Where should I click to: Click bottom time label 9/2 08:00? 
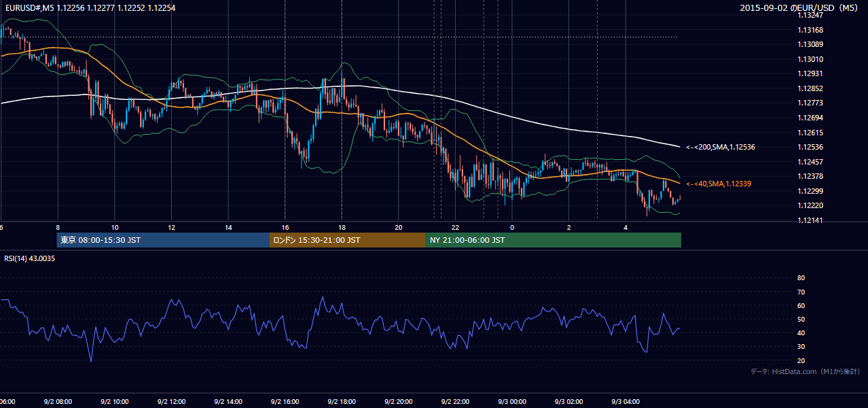(x=58, y=402)
